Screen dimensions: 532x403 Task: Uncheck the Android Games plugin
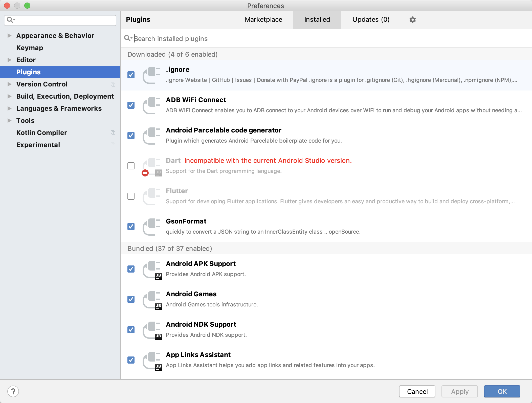click(x=131, y=299)
